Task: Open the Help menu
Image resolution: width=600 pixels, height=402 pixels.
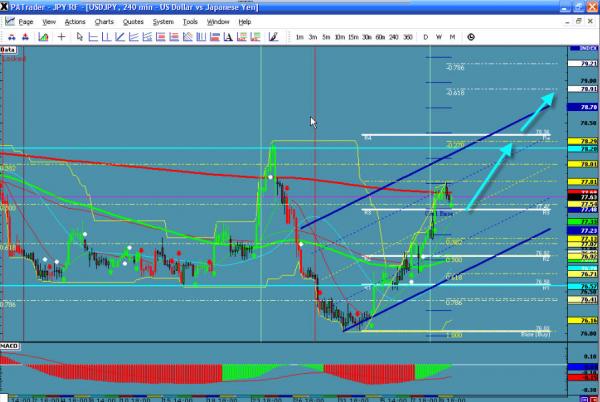Action: (245, 22)
